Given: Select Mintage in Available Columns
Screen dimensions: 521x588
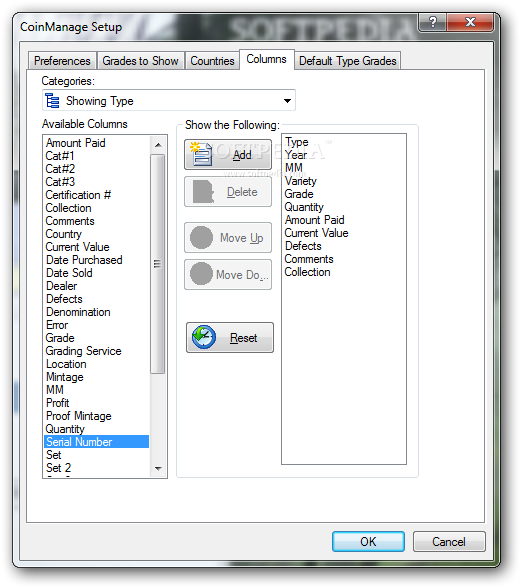Looking at the screenshot, I should 97,377.
